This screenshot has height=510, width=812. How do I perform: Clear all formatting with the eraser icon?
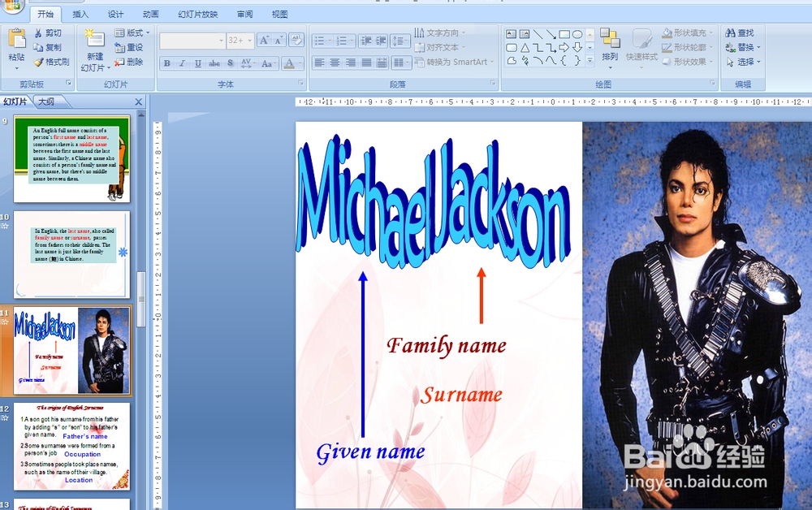(296, 41)
